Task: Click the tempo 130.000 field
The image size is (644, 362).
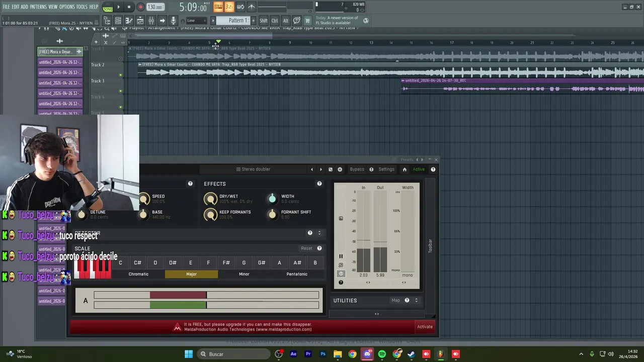Action: [155, 7]
